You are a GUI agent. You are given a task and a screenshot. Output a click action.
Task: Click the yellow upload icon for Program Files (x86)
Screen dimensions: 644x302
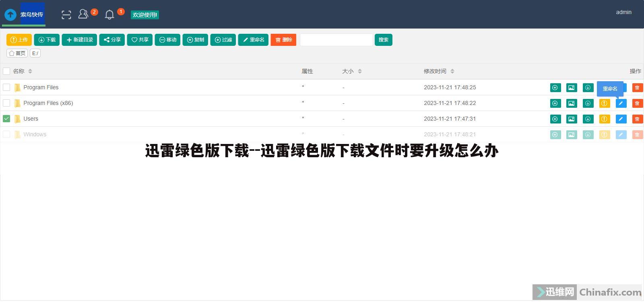click(605, 103)
